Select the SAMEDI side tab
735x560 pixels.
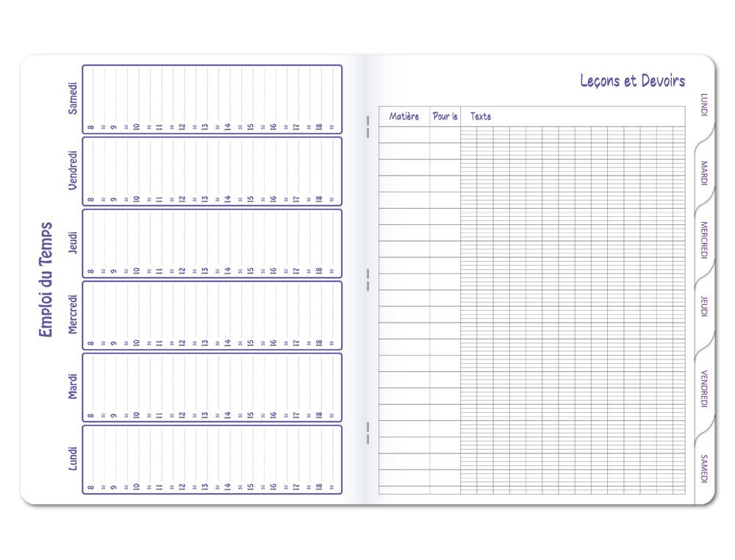pyautogui.click(x=703, y=469)
